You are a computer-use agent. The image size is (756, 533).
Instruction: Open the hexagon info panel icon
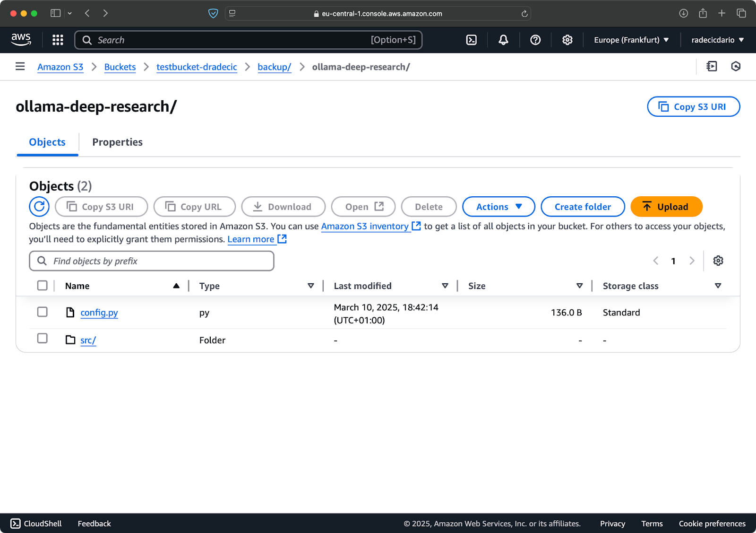click(x=736, y=67)
